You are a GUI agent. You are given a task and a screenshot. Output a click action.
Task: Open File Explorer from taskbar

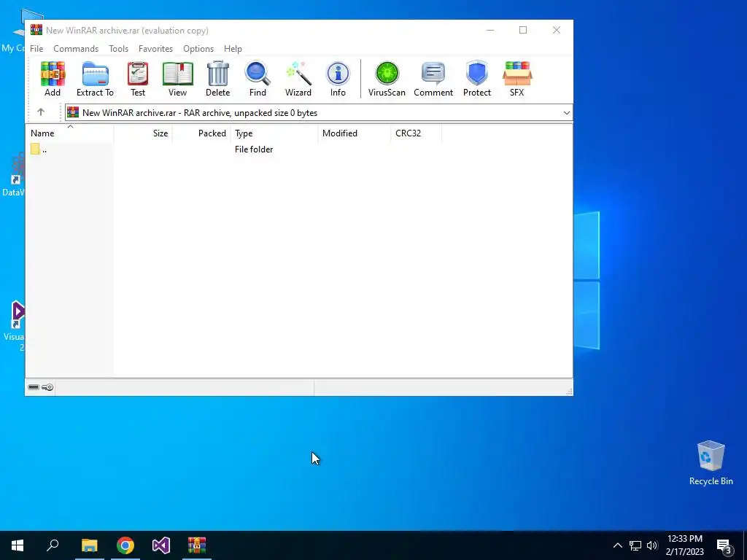(x=89, y=545)
